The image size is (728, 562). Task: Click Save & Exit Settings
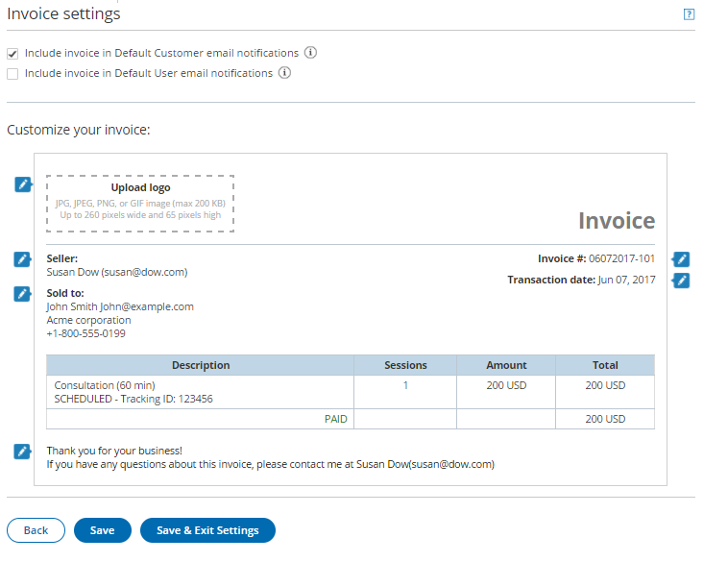[207, 530]
